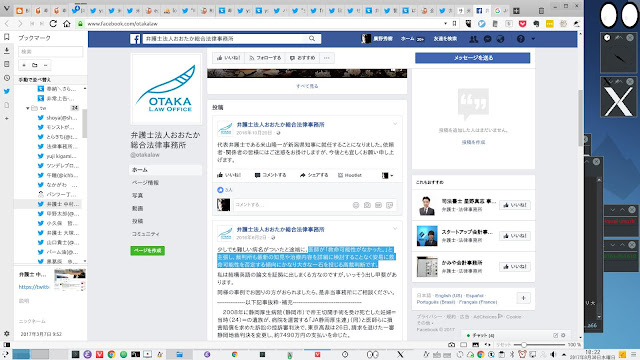The width and height of the screenshot is (640, 360).
Task: Open the Downloads panel icon in sidebar
Action: click(x=7, y=51)
